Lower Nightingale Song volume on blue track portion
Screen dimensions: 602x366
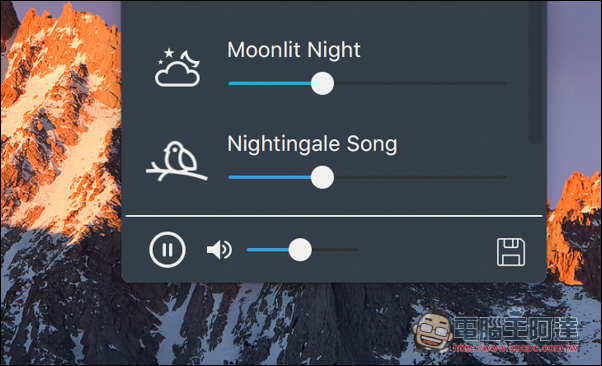(x=270, y=177)
